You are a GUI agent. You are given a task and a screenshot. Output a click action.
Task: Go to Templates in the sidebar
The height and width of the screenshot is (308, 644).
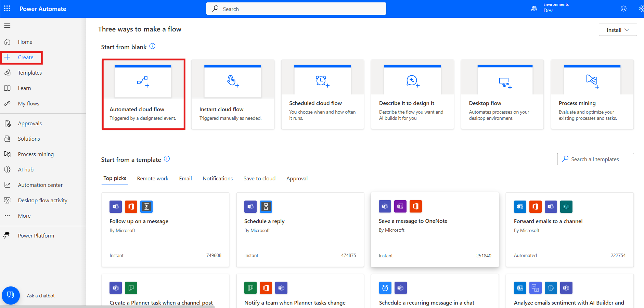click(x=30, y=73)
